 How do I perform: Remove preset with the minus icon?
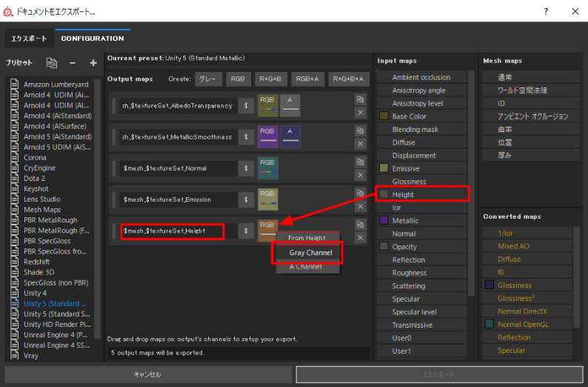[73, 63]
